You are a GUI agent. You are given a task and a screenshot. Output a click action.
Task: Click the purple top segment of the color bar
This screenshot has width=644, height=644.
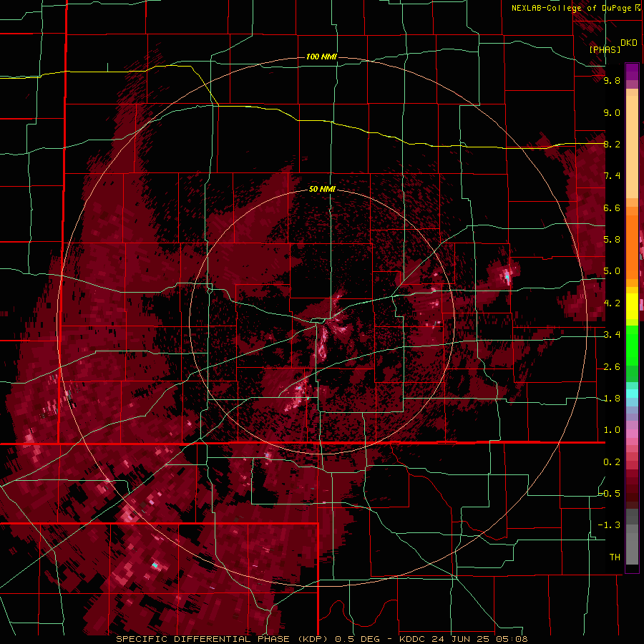pyautogui.click(x=632, y=72)
